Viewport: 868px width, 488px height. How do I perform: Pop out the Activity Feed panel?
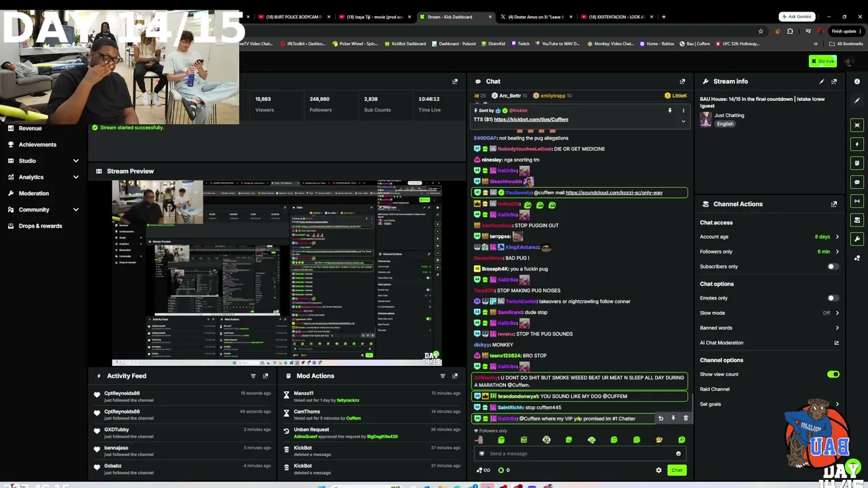pos(265,376)
